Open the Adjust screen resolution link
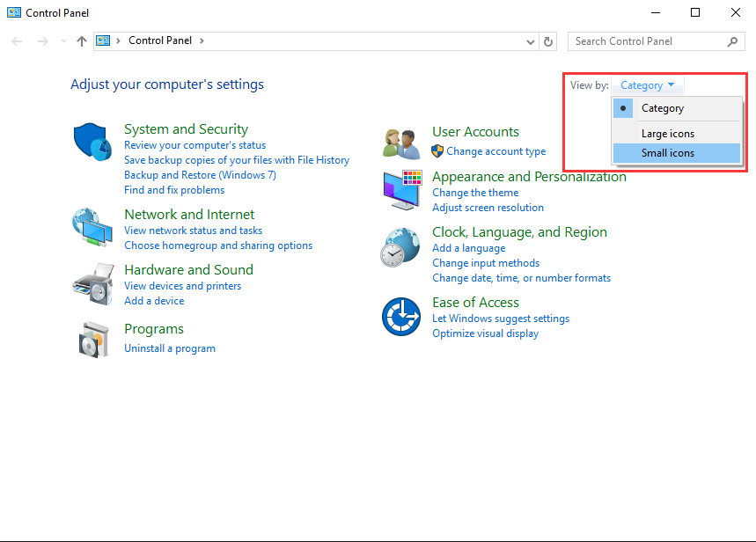 [x=488, y=208]
